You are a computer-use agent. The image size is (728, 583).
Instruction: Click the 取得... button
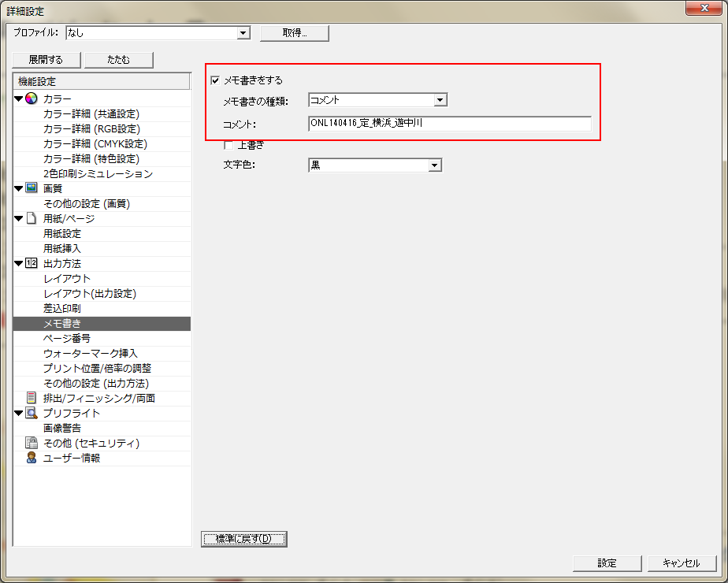(294, 33)
